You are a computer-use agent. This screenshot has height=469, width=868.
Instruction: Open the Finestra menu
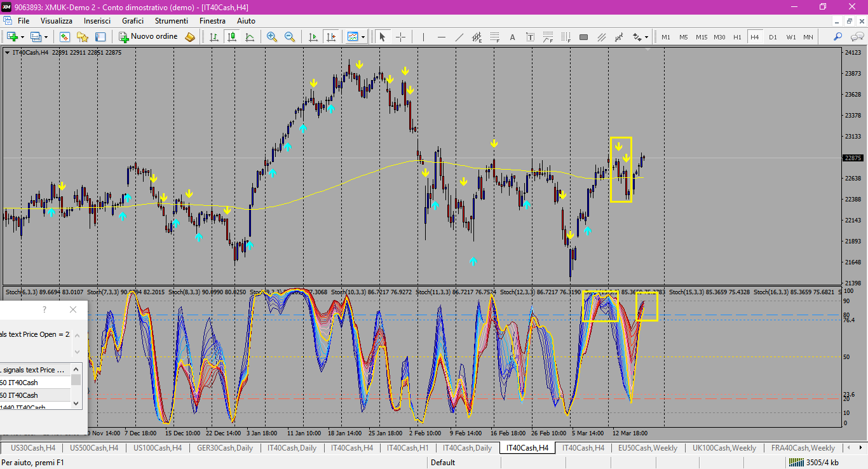point(212,21)
